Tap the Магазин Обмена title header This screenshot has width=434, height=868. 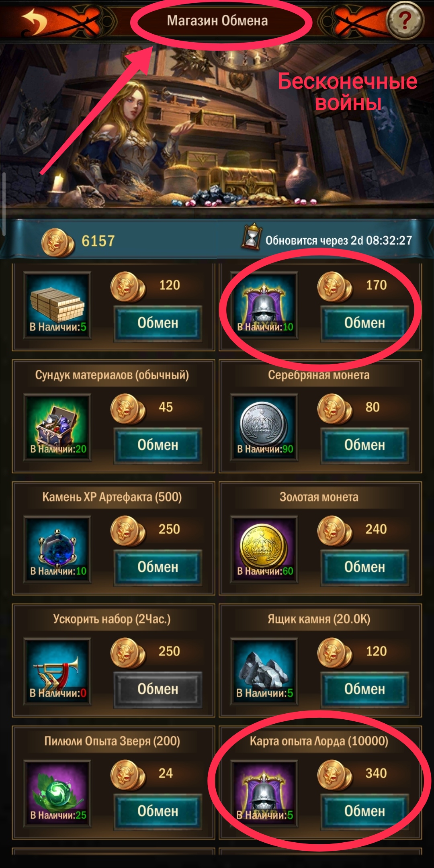tap(217, 20)
